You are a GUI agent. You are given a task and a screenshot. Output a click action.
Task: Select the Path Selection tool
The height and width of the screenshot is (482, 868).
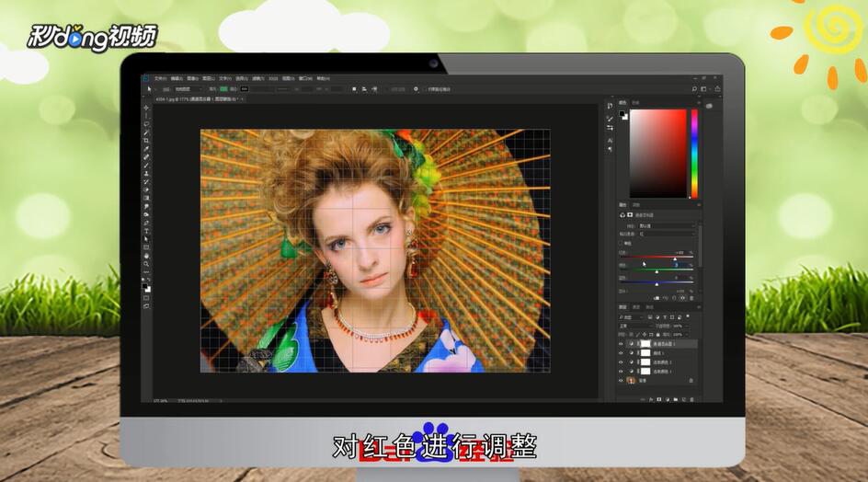(146, 239)
